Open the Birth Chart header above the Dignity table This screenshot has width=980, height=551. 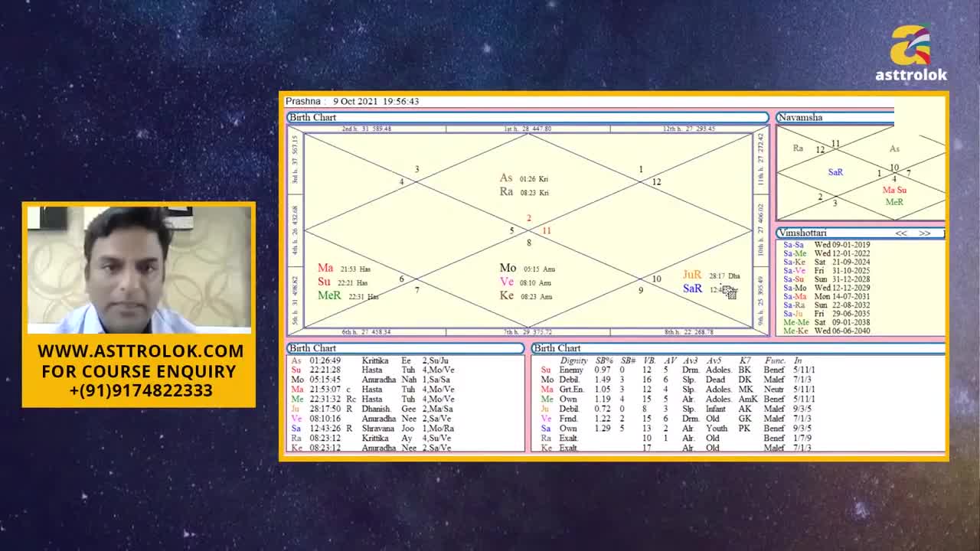tap(738, 348)
